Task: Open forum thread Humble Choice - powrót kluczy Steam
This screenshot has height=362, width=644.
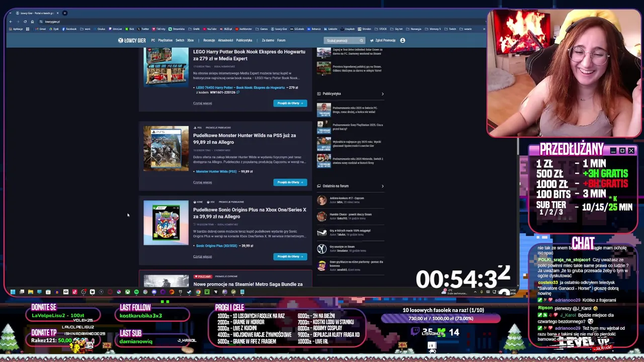Action: pos(351,215)
